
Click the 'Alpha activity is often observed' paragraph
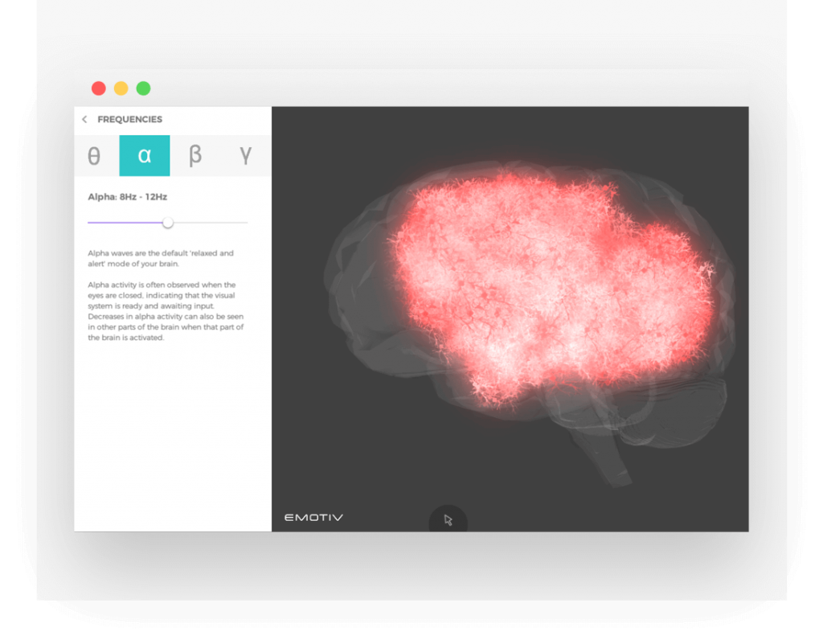[166, 311]
